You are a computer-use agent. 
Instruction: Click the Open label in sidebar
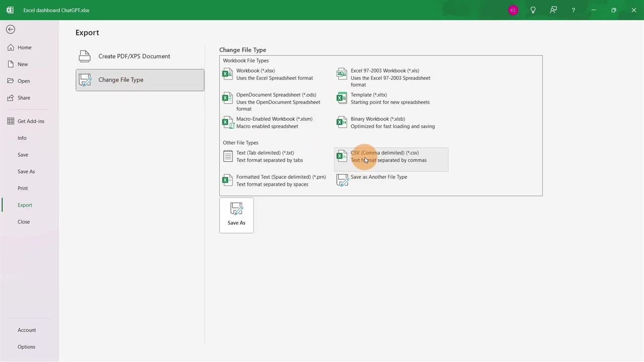coord(24,81)
